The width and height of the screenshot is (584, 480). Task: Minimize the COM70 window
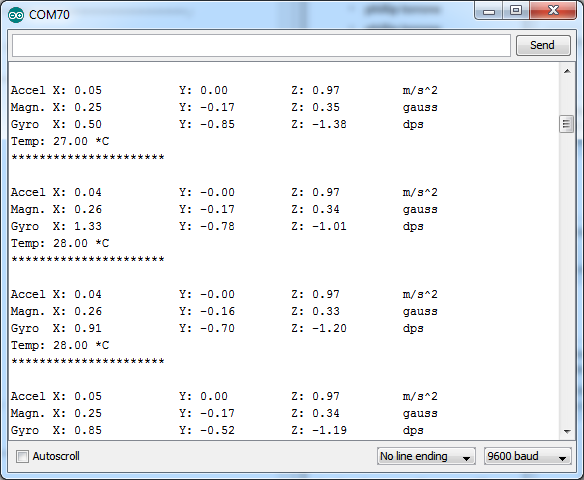[489, 11]
